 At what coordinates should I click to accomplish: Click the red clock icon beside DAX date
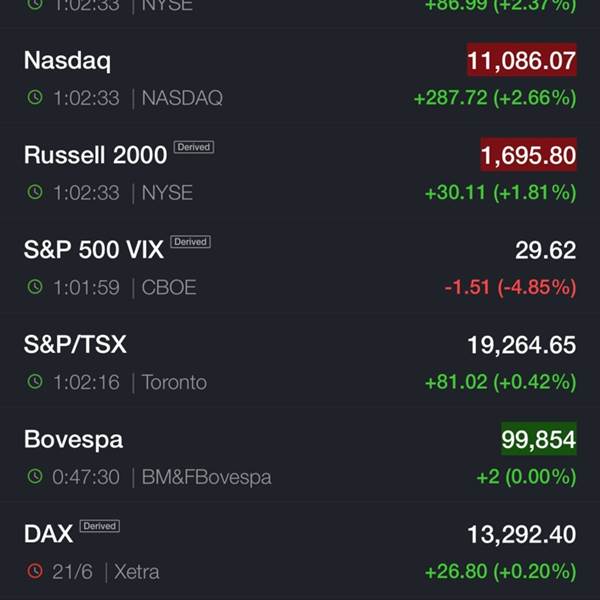[x=35, y=571]
